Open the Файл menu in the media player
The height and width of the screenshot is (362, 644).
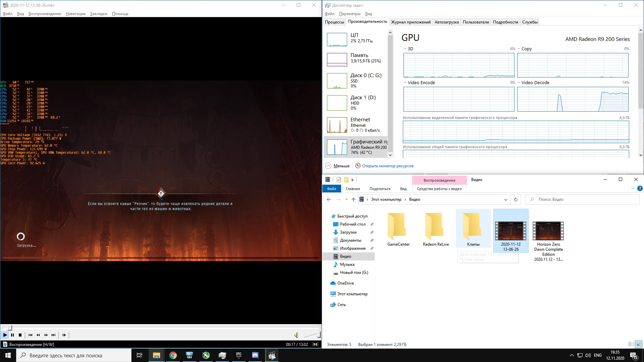click(7, 14)
